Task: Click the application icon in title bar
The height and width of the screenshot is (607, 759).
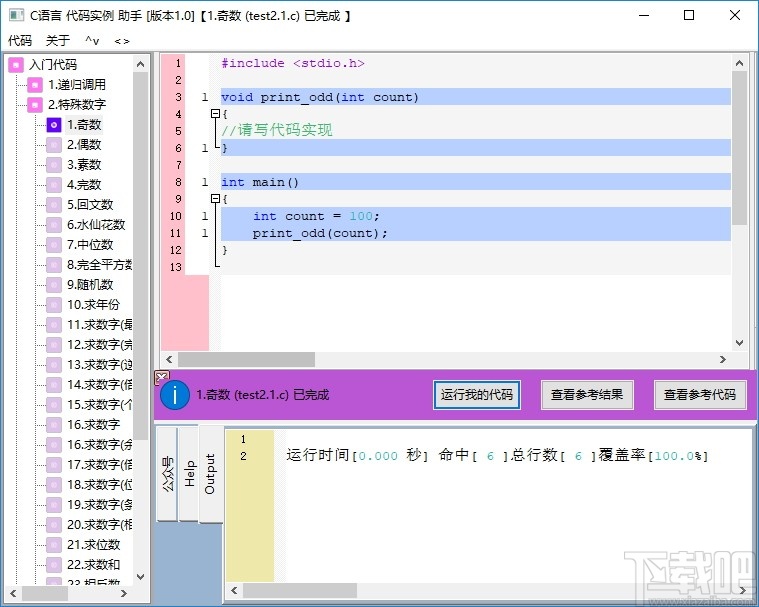Action: pyautogui.click(x=16, y=15)
